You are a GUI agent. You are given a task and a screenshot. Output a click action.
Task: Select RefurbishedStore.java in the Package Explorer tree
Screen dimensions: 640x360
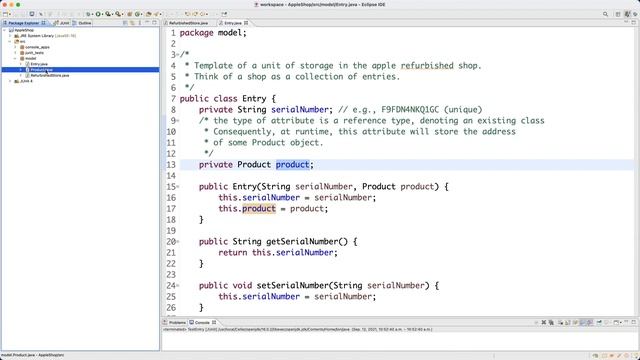49,76
